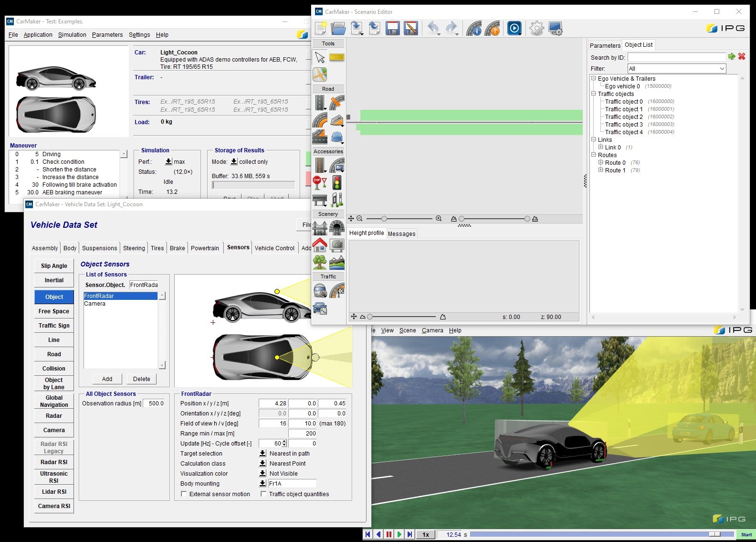Open the Visualization color dropdown
The image size is (756, 542).
(262, 474)
